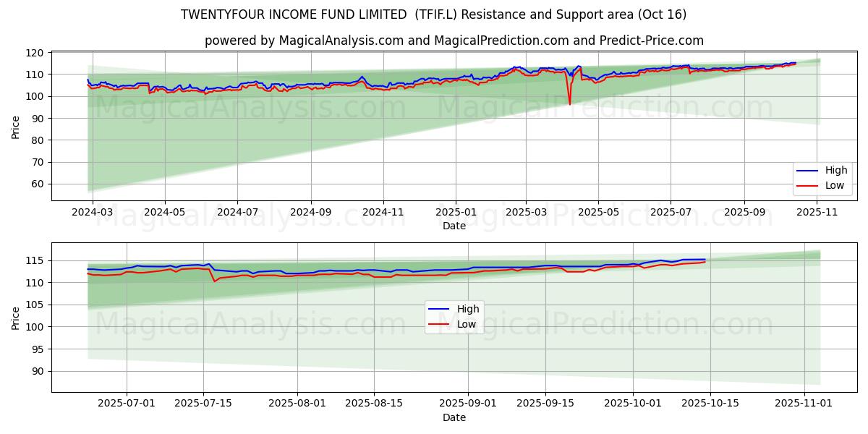This screenshot has width=868, height=434.
Task: Click the red Low line drop near 2025-07-15 in the bottom chart
Action: point(214,281)
